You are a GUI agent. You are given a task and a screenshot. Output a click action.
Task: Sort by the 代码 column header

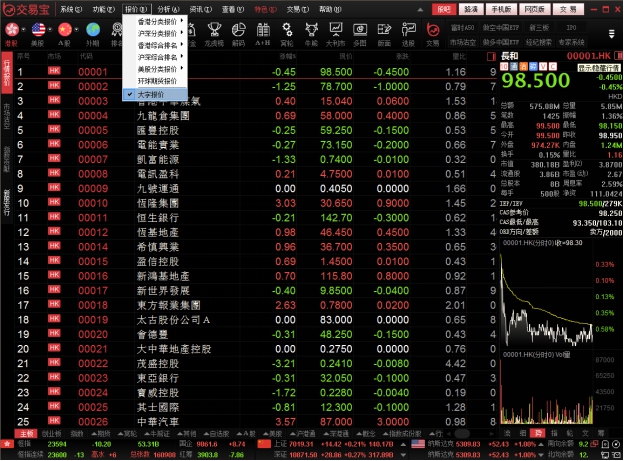click(85, 57)
